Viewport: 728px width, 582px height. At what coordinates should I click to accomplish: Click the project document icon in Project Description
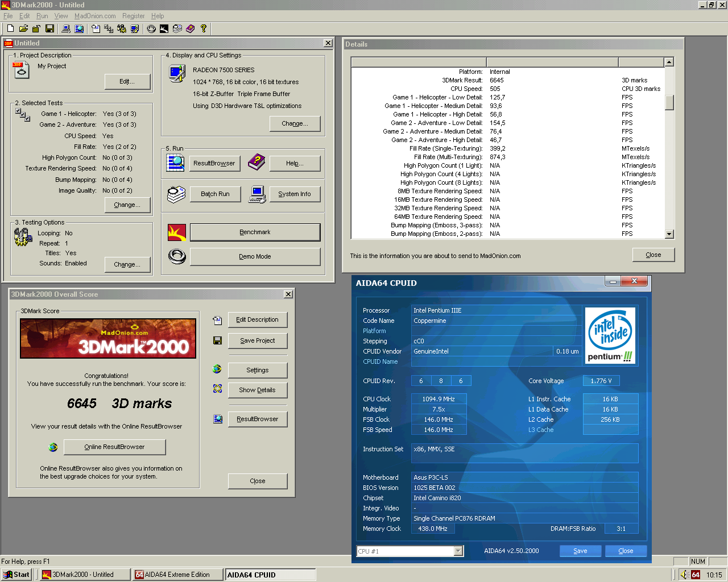[20, 69]
